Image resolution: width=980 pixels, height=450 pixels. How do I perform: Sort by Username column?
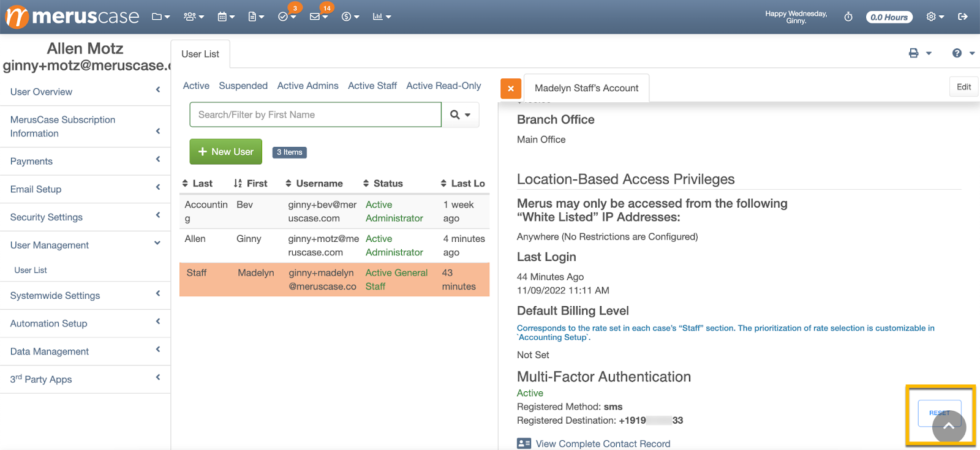click(314, 183)
